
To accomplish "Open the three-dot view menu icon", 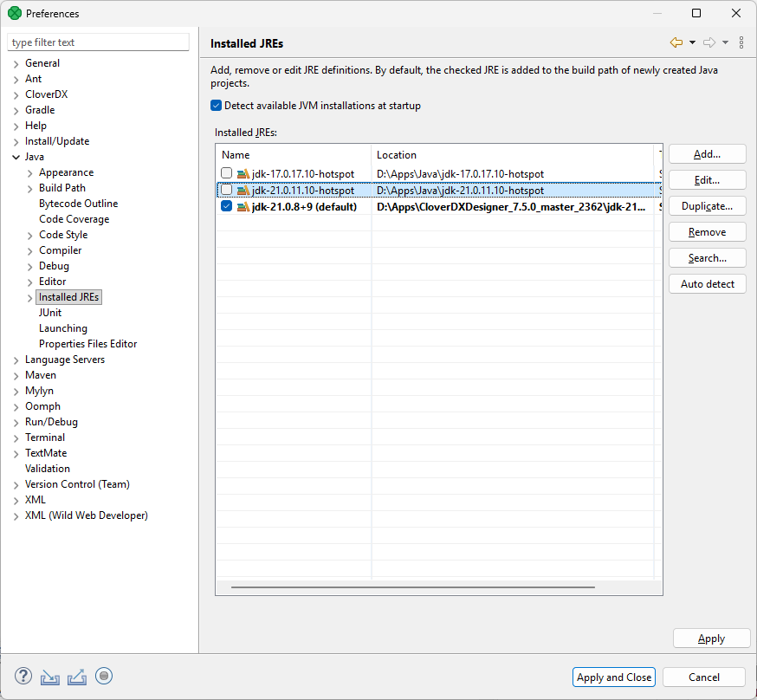I will click(x=741, y=42).
